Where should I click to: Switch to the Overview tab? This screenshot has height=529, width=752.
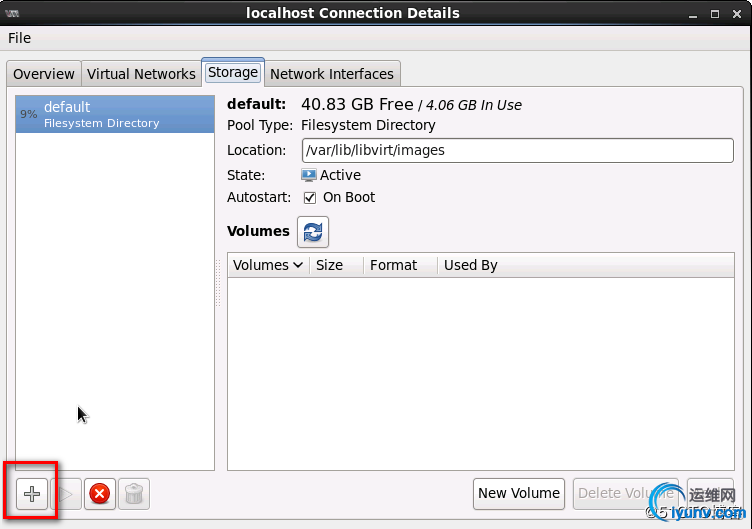[x=43, y=74]
